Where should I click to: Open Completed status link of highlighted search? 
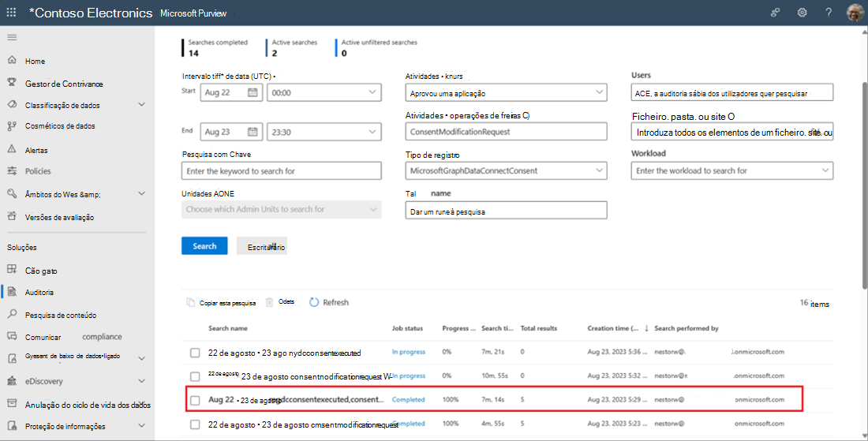tap(409, 399)
